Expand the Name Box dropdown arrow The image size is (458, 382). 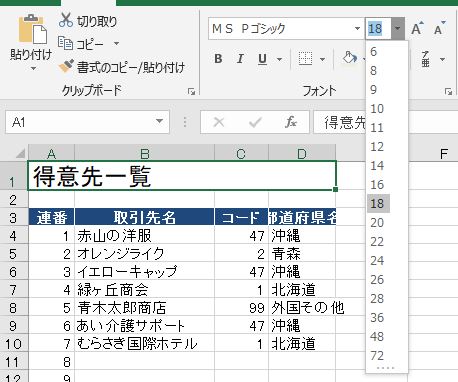(x=160, y=121)
